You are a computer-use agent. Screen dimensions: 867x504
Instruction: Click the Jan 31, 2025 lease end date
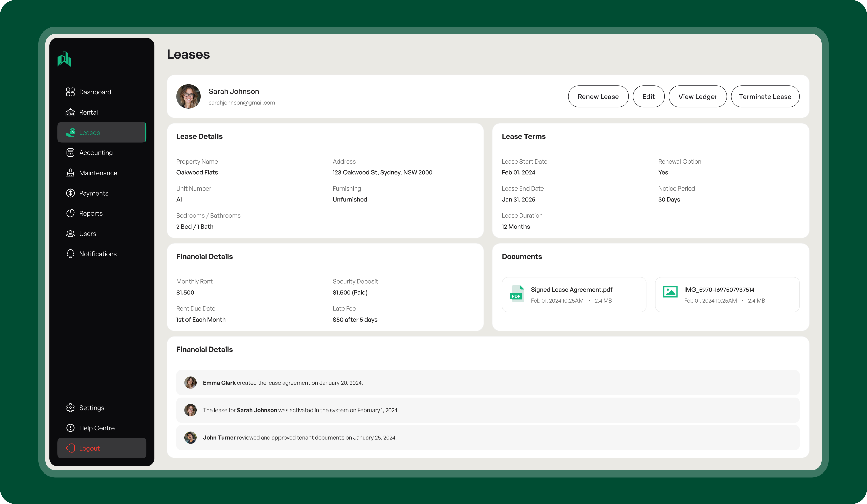[518, 200]
